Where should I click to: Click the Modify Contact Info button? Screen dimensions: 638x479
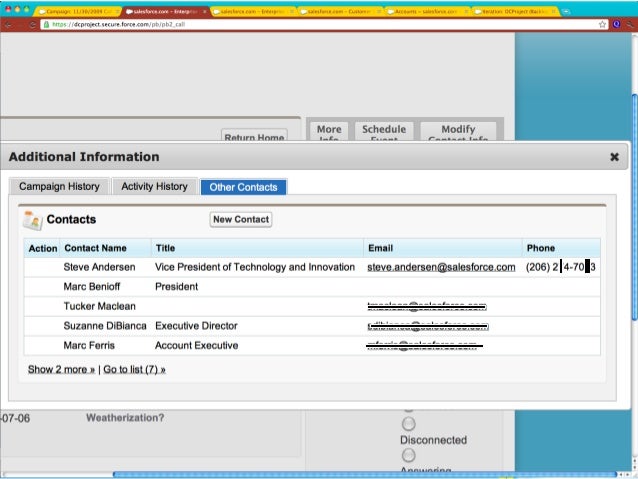tap(458, 131)
